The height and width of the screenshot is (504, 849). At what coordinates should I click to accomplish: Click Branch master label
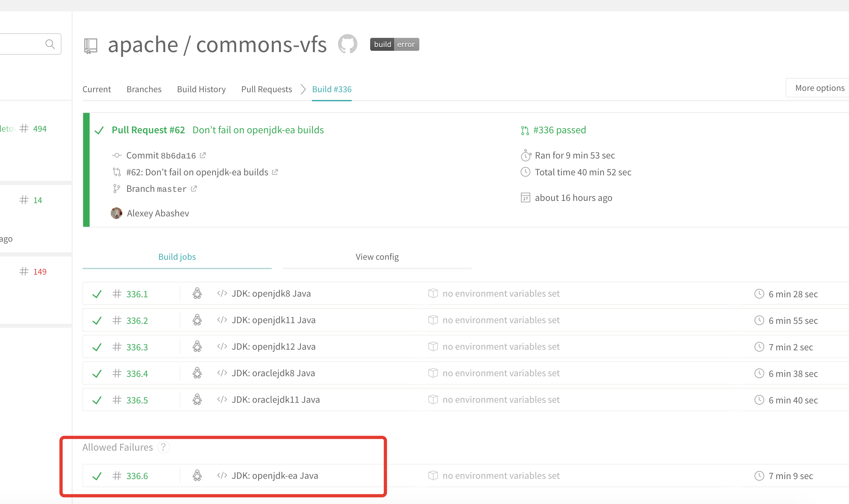pyautogui.click(x=156, y=189)
